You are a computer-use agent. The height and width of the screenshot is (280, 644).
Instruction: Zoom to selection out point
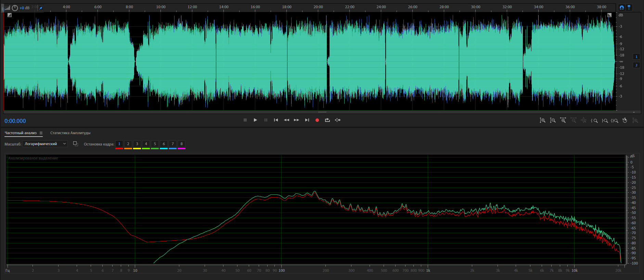(605, 120)
